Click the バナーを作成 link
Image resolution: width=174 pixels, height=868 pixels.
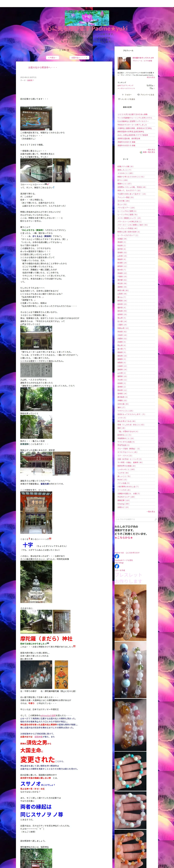(x=120, y=570)
